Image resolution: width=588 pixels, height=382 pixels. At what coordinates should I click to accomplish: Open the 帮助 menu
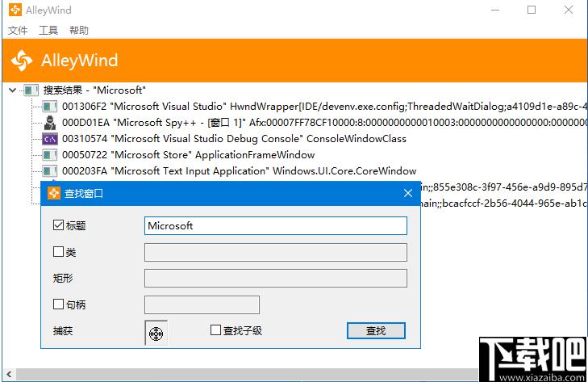tap(79, 31)
